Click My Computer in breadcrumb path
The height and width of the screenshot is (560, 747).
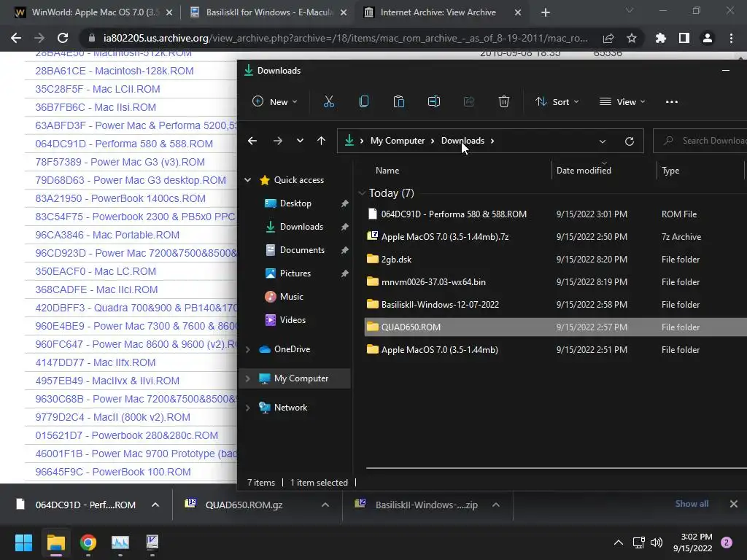[x=398, y=141]
